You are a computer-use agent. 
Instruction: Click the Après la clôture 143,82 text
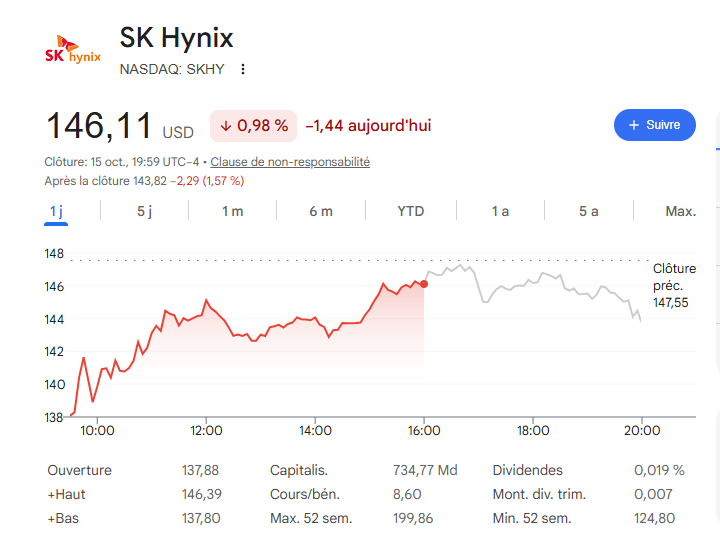tap(105, 181)
